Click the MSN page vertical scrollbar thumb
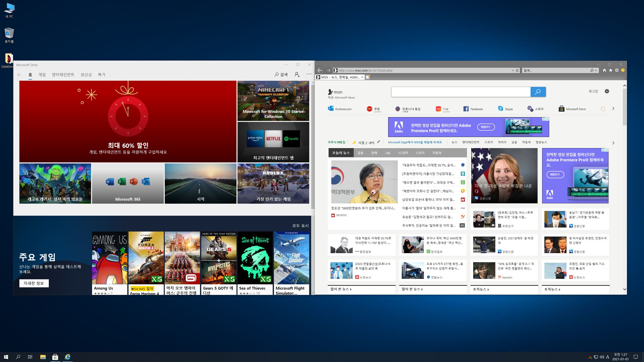Image resolution: width=644 pixels, height=362 pixels. pyautogui.click(x=625, y=107)
